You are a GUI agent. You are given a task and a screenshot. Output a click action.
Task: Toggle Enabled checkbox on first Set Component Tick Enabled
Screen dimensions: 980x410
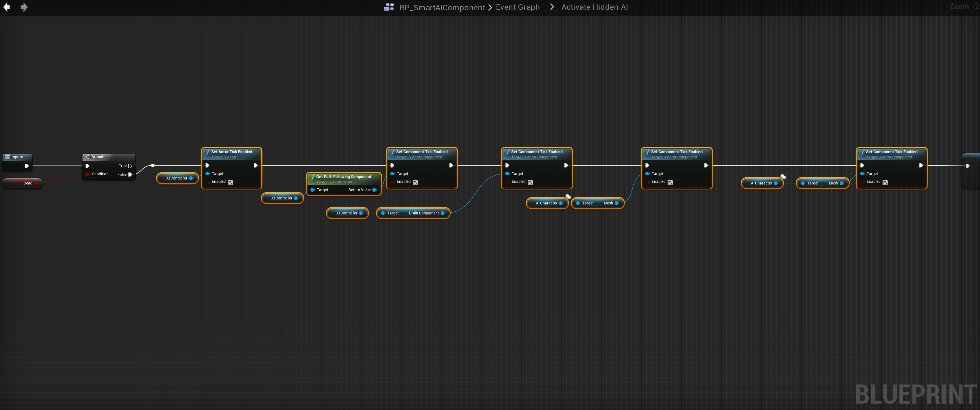click(x=415, y=182)
